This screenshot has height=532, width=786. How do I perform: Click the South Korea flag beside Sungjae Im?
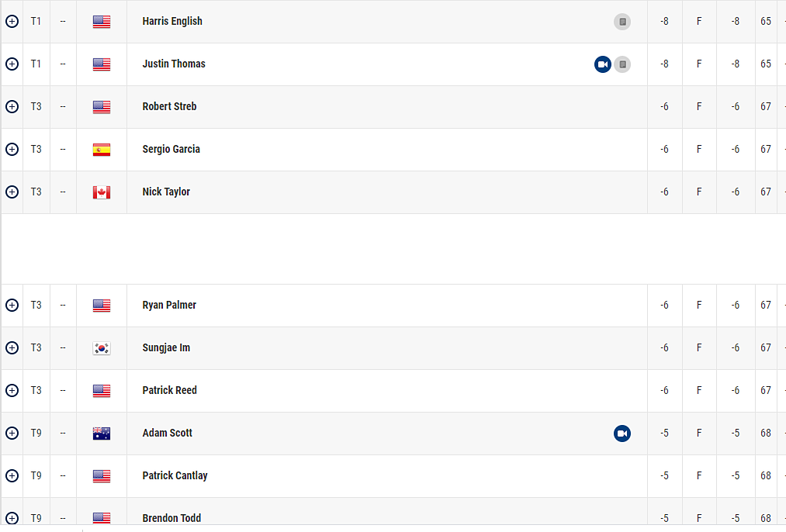(x=102, y=348)
